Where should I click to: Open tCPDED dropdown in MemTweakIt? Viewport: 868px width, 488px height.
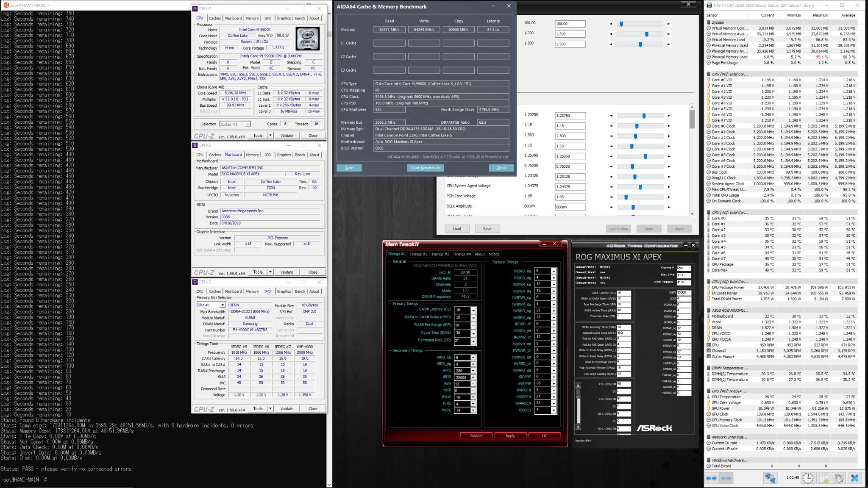point(553,410)
